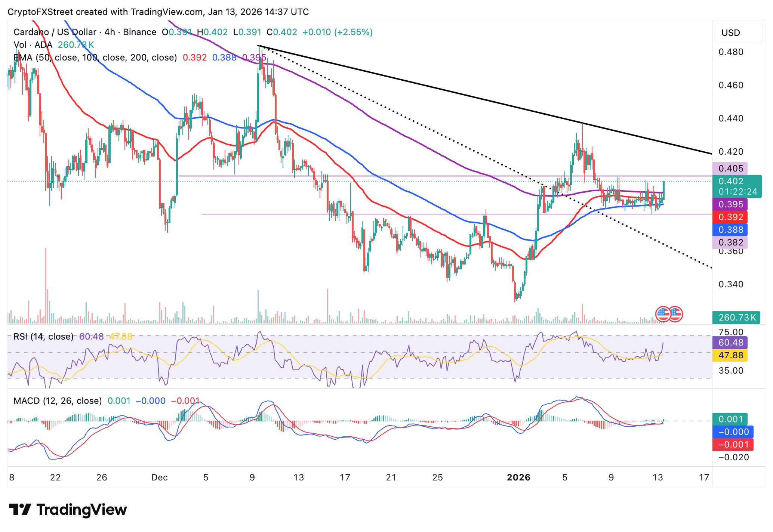Click the purple 60.48 RSI value label
Screen dimensions: 773x532
click(730, 343)
